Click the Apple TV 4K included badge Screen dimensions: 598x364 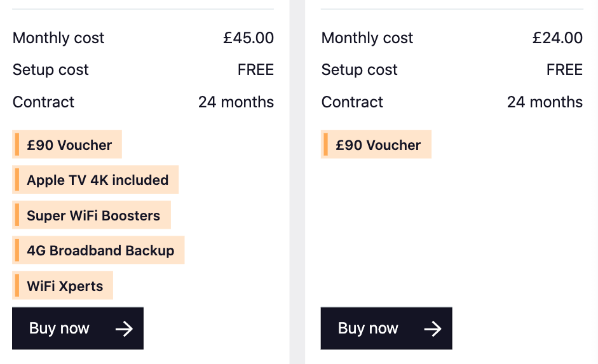[96, 180]
